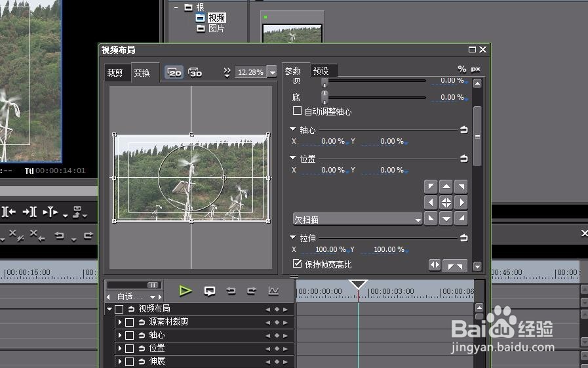Screen dimensions: 588x368
Task: Click the 底 crop slider handle
Action: coord(324,97)
